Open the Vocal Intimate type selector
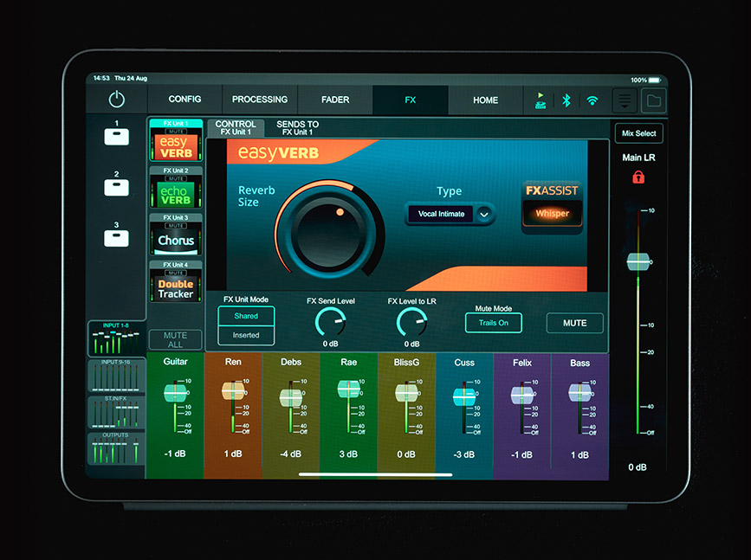 (x=441, y=214)
